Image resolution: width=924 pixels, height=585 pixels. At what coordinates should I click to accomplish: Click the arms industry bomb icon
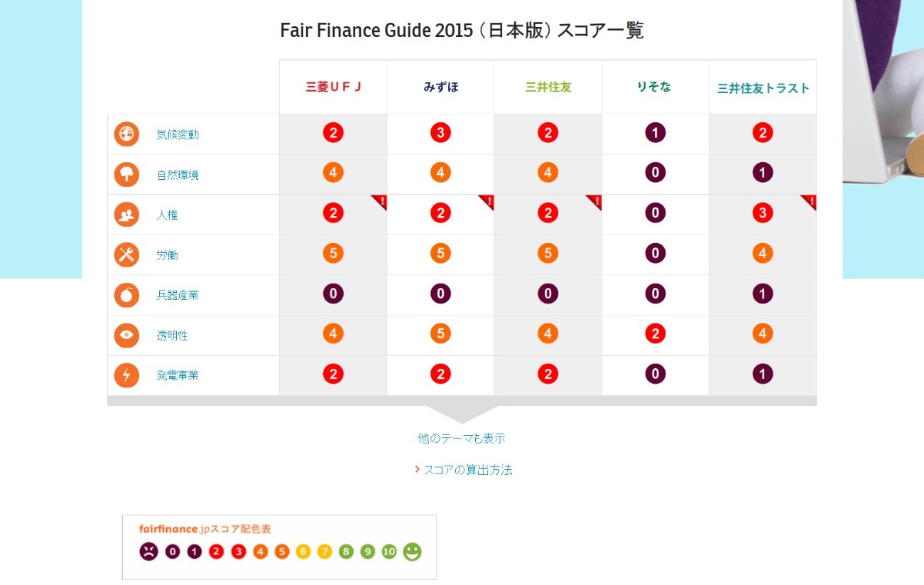coord(126,295)
